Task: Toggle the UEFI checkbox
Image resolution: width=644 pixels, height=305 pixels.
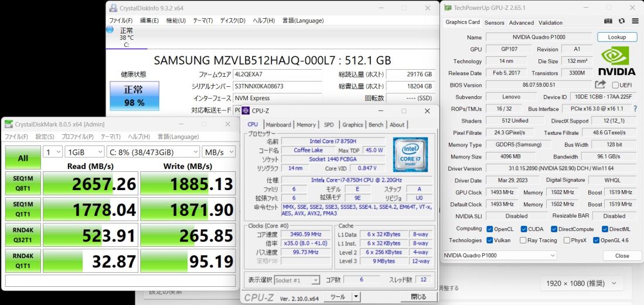Action: (615, 85)
